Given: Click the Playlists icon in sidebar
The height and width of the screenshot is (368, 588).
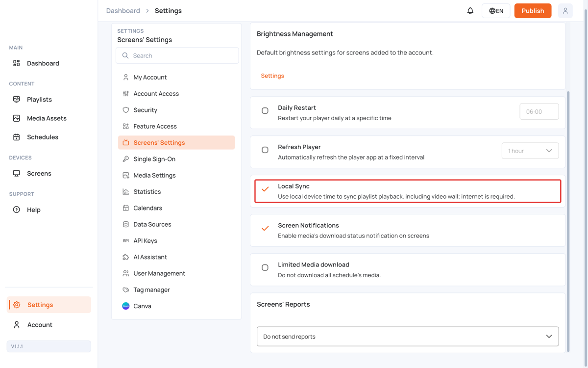Looking at the screenshot, I should 17,99.
